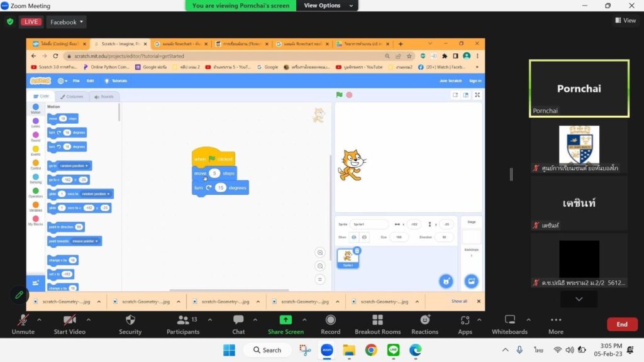This screenshot has width=644, height=362.
Task: Open the Reactions picker
Action: coord(425,324)
